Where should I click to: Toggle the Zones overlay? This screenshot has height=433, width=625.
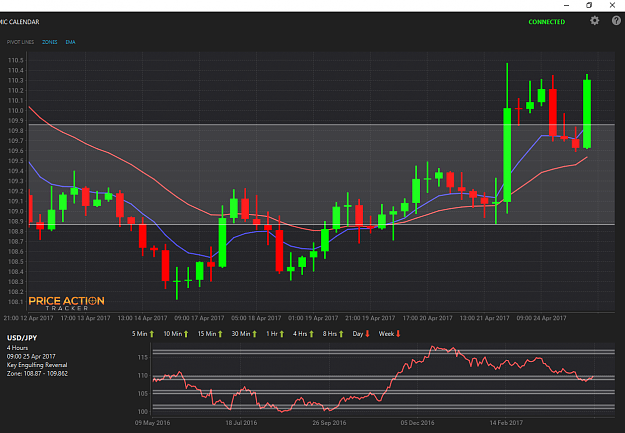click(x=50, y=42)
